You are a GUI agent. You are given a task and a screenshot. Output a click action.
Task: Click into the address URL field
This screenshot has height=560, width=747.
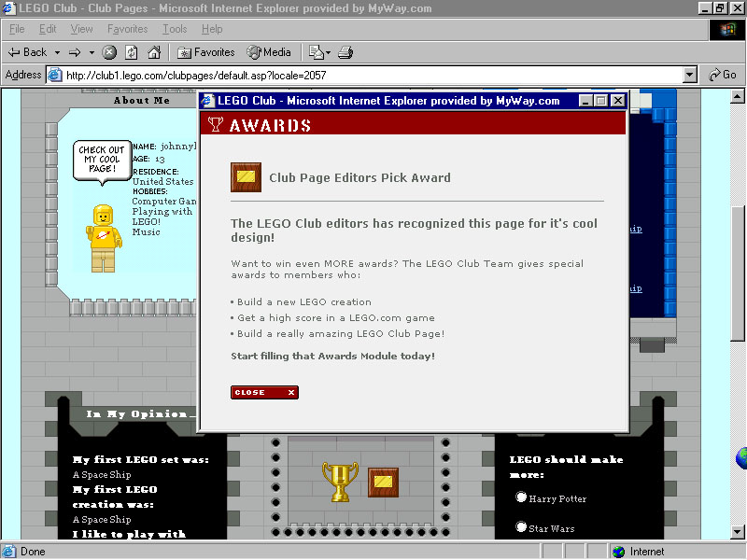(x=373, y=76)
